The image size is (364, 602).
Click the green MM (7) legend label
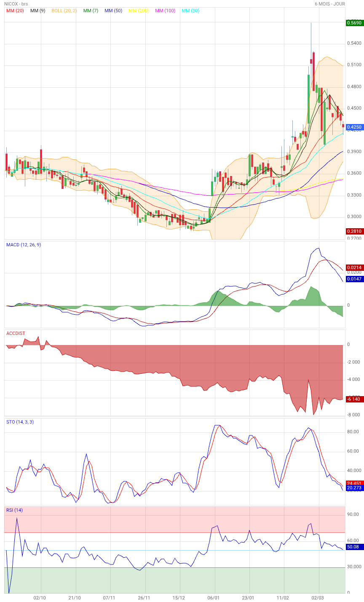click(91, 11)
